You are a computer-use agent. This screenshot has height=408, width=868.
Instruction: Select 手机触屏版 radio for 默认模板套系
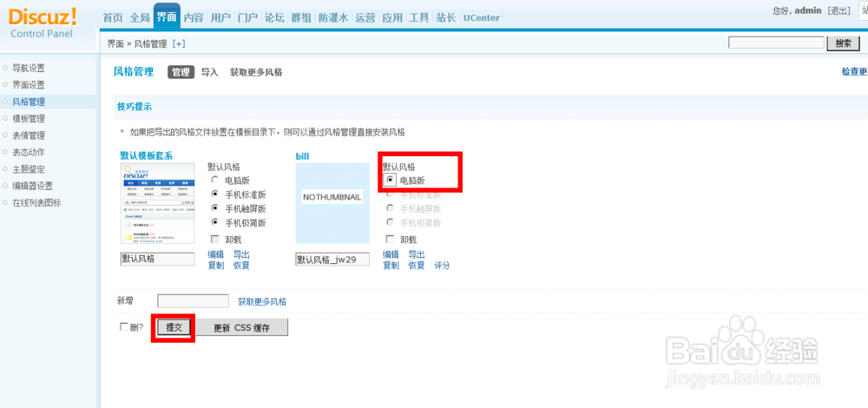click(214, 208)
